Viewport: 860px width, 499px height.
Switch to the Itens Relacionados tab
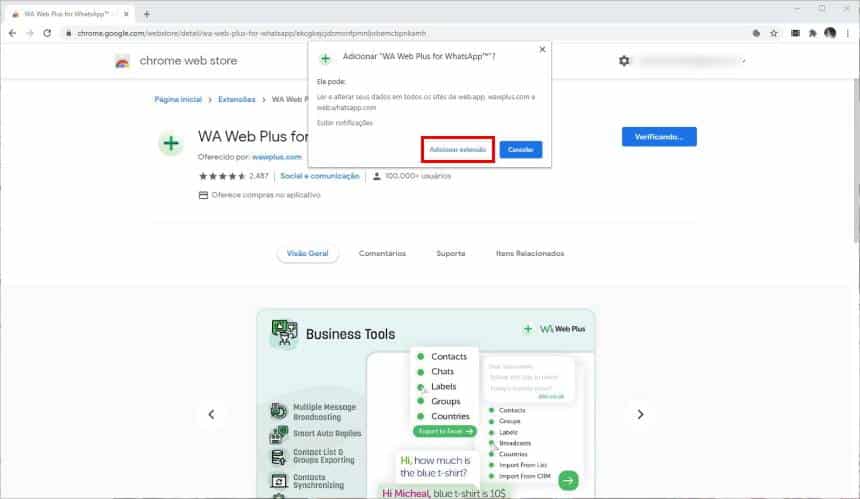point(530,253)
